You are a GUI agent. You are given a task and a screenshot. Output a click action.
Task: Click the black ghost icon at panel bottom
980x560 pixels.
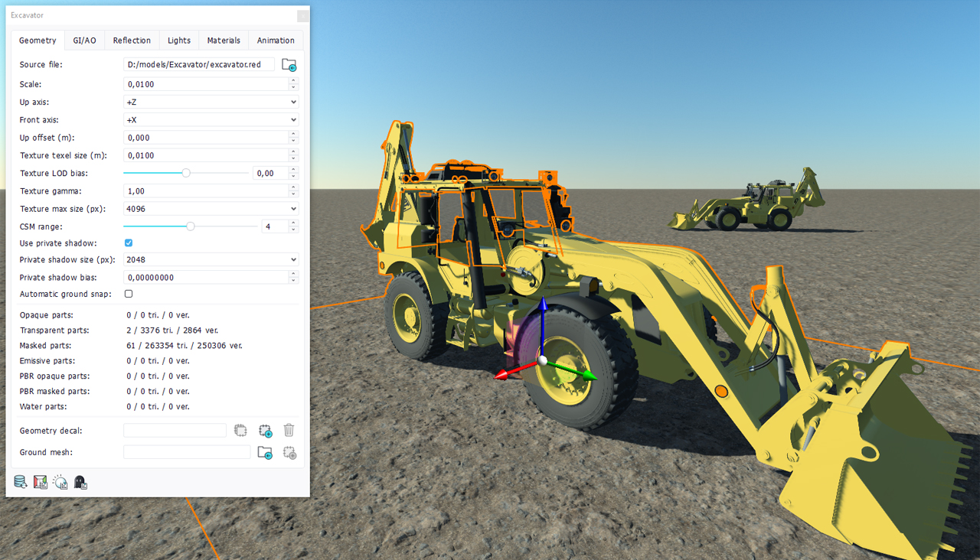point(80,482)
